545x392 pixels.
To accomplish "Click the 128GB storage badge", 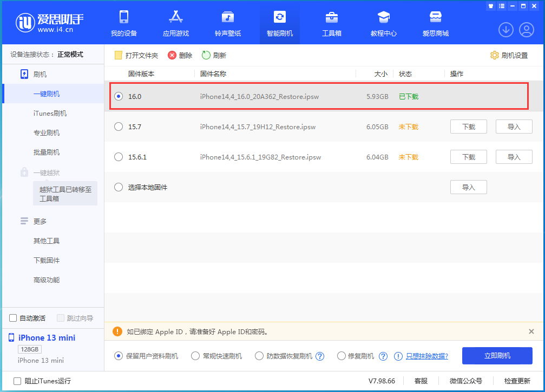I will (x=30, y=349).
